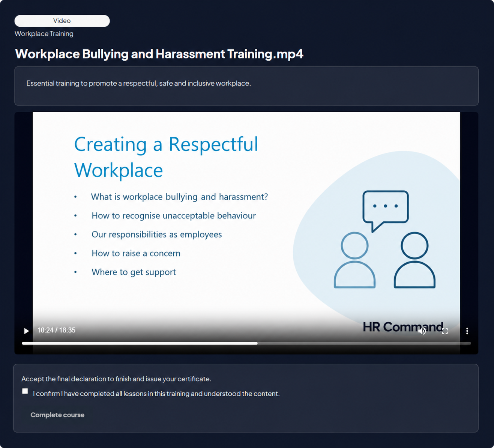Open the Workplace Training breadcrumb
The height and width of the screenshot is (448, 494).
44,34
